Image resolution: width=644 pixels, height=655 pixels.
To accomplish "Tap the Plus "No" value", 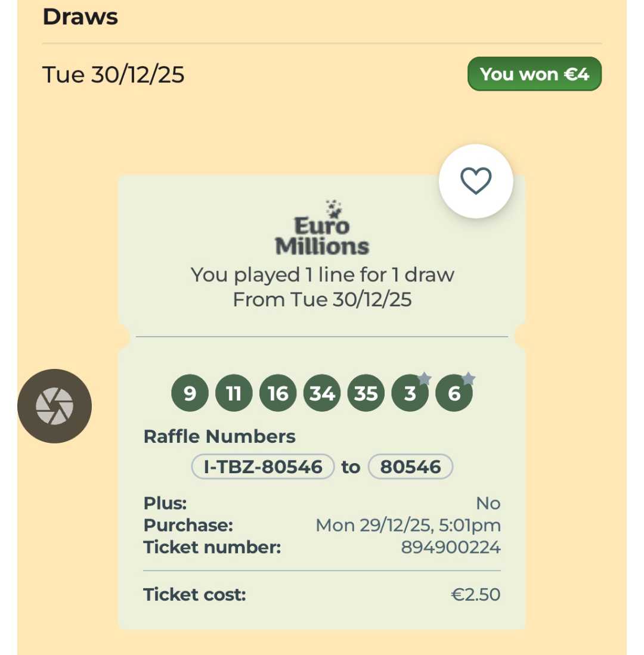I will tap(488, 504).
